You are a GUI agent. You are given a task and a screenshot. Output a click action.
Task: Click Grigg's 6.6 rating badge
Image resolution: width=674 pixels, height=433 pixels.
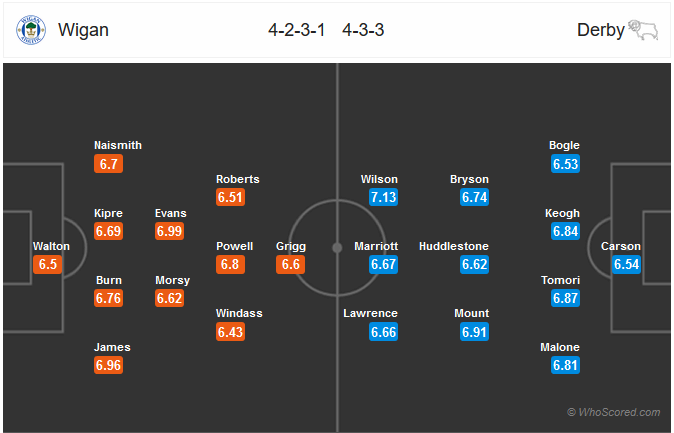coord(291,264)
